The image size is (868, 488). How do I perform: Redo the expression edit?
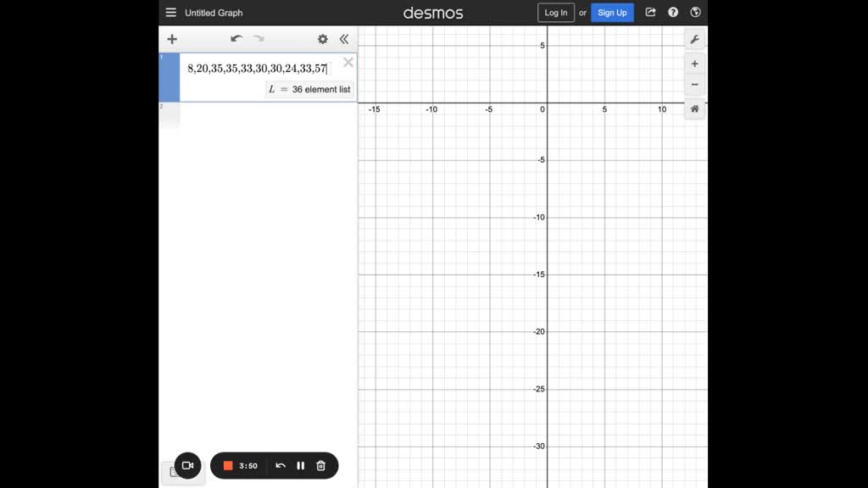point(259,39)
